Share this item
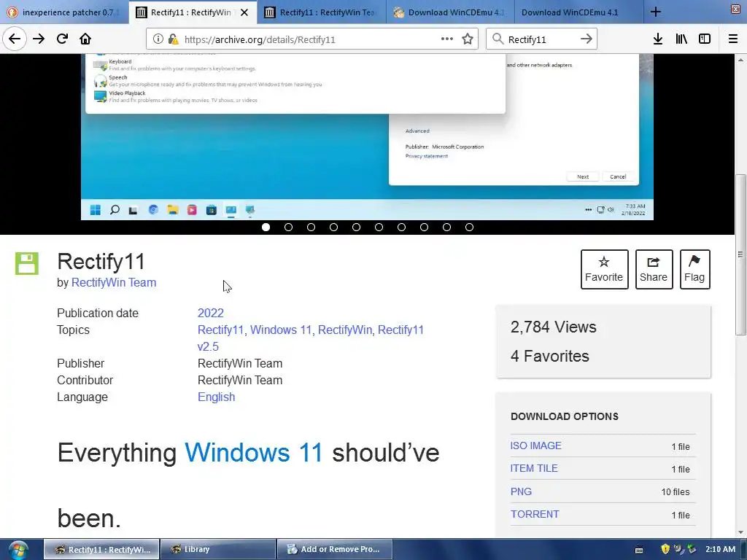 pos(654,269)
